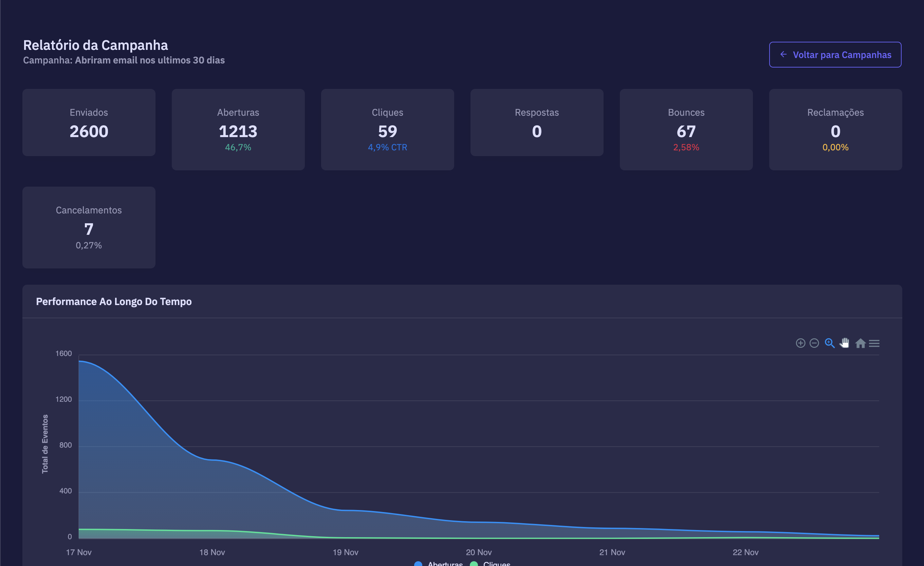Reset chart zoom with home icon
This screenshot has width=924, height=566.
[860, 343]
